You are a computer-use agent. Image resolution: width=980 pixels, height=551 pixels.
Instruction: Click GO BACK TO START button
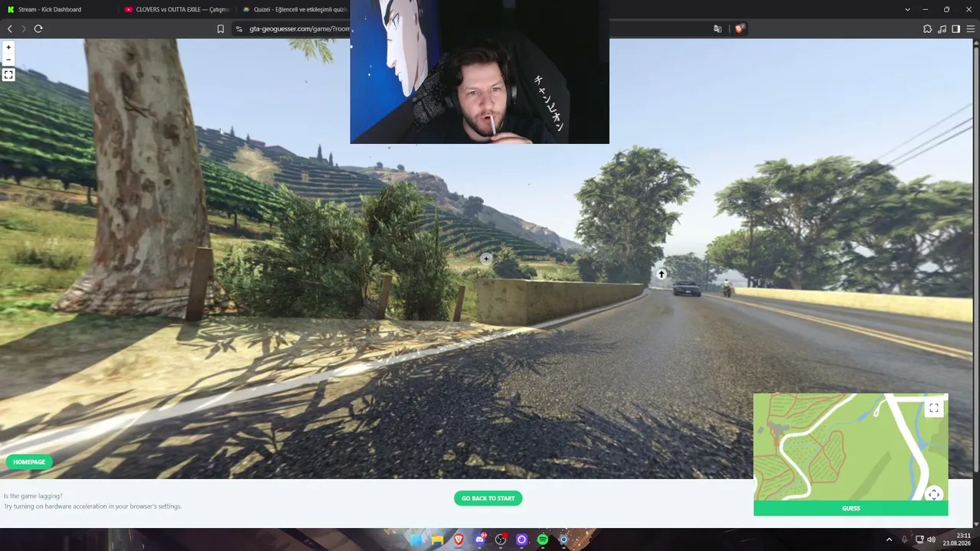tap(488, 498)
